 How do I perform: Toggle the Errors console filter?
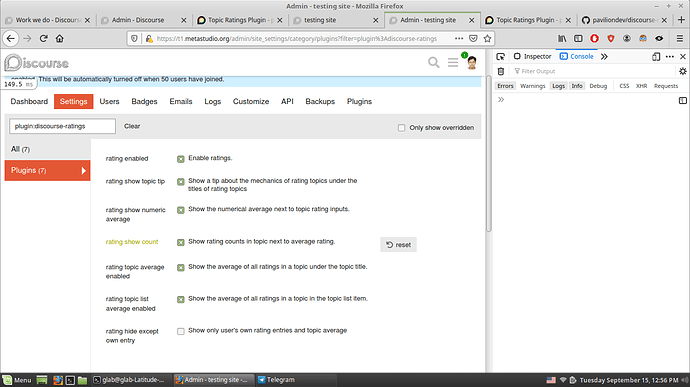tap(505, 86)
